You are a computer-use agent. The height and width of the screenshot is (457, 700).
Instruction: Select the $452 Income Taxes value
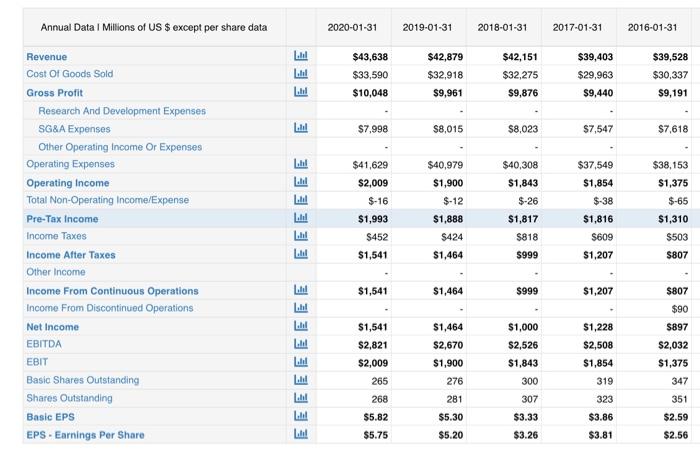pos(377,237)
